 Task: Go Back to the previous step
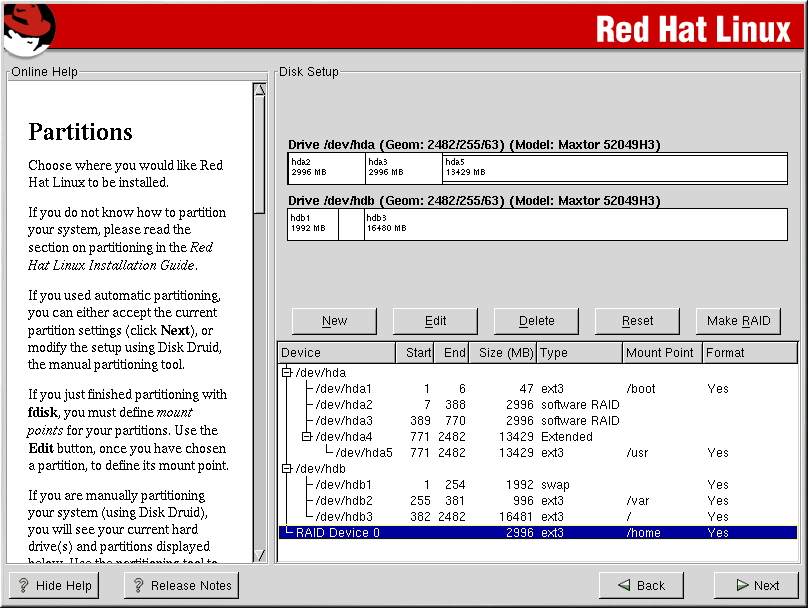(641, 586)
